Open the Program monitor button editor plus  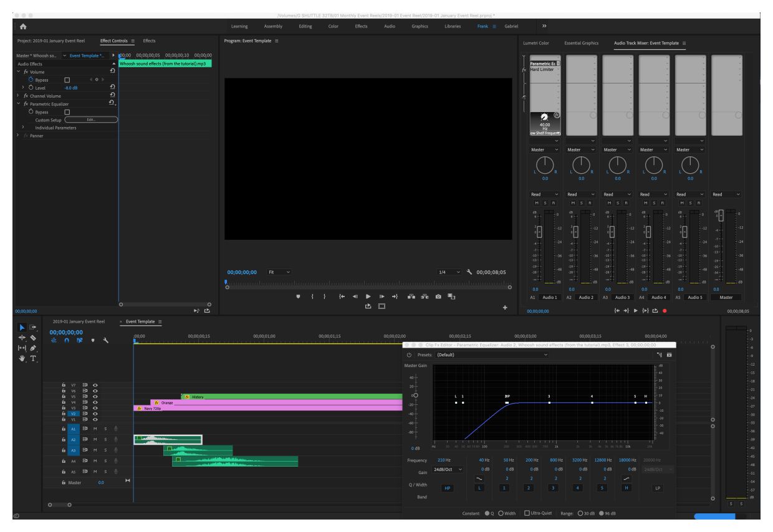pyautogui.click(x=505, y=306)
